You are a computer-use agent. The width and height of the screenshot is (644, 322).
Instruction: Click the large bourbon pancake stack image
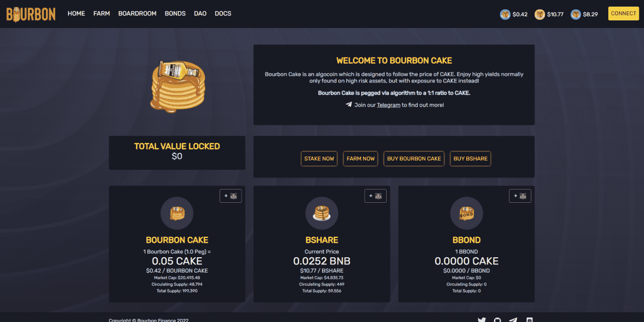point(177,86)
